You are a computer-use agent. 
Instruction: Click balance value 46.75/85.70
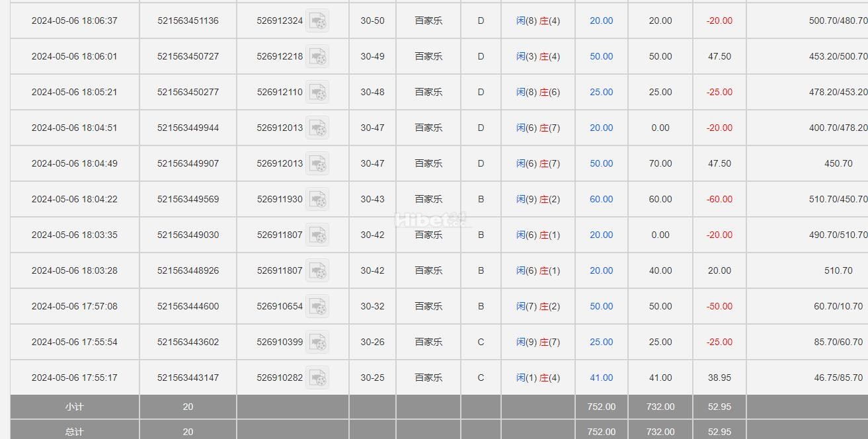point(838,378)
